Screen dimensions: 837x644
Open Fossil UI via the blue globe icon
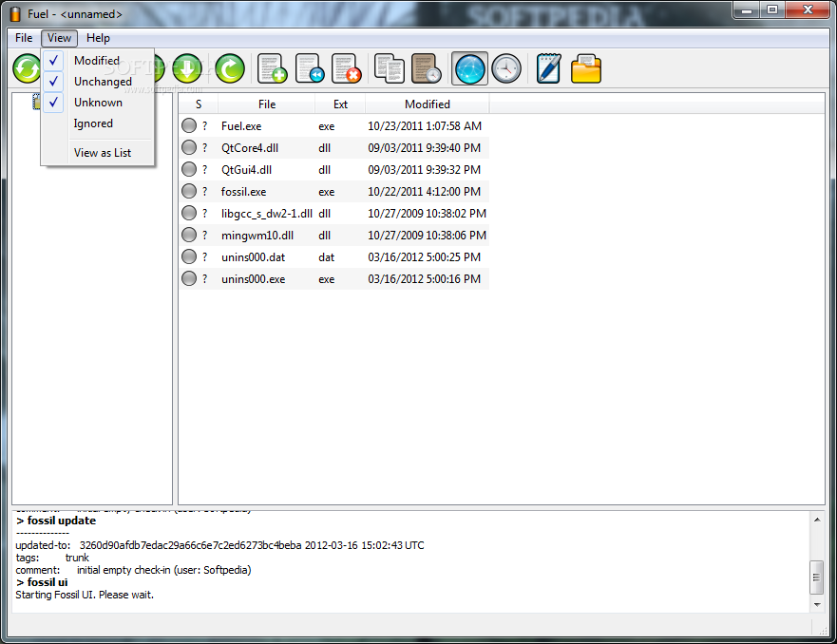(469, 68)
